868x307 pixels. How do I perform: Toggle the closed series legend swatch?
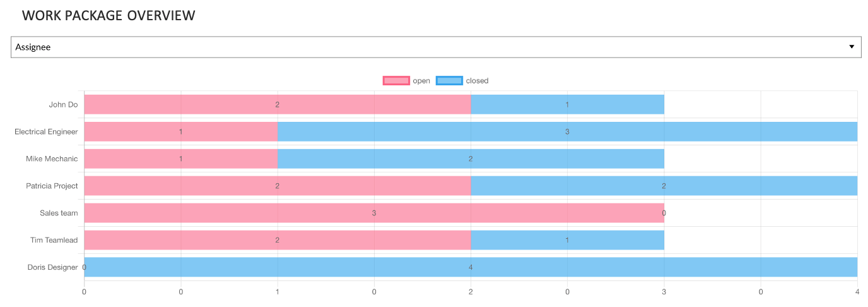449,80
